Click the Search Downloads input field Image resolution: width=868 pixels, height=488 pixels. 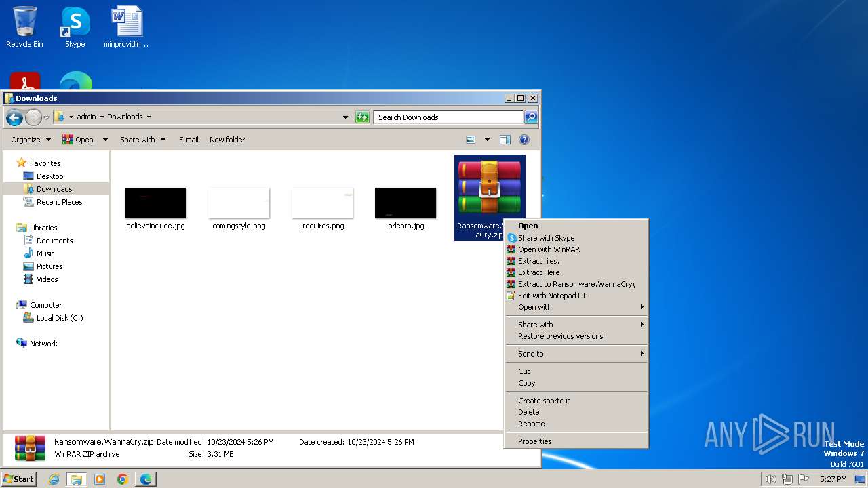coord(448,117)
